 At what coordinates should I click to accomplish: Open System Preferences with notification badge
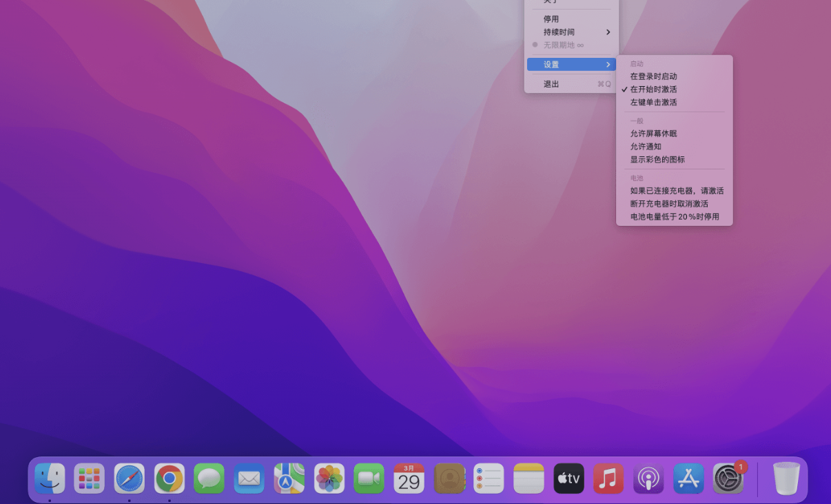(x=728, y=478)
